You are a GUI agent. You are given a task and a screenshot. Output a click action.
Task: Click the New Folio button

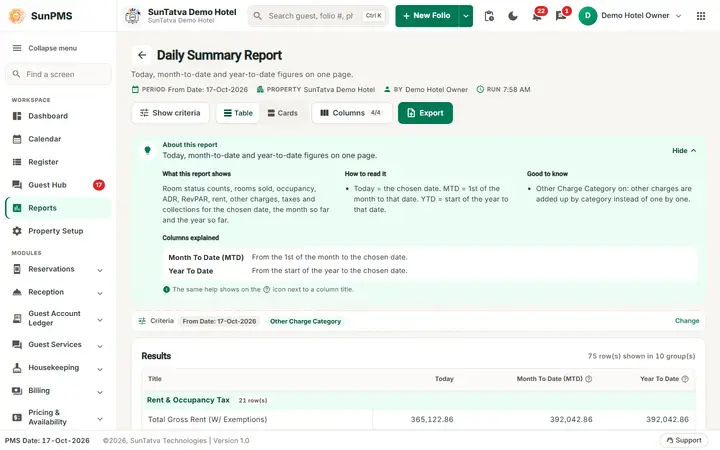coord(427,16)
